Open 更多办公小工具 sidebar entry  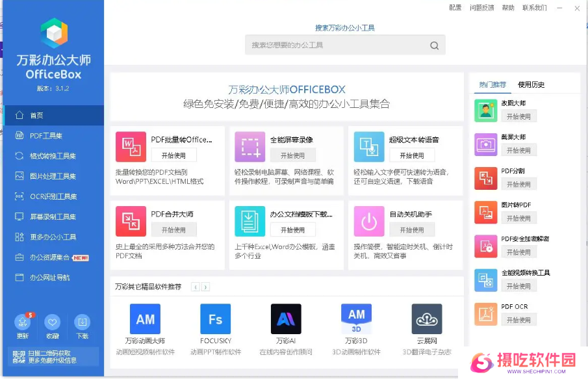[x=54, y=237]
